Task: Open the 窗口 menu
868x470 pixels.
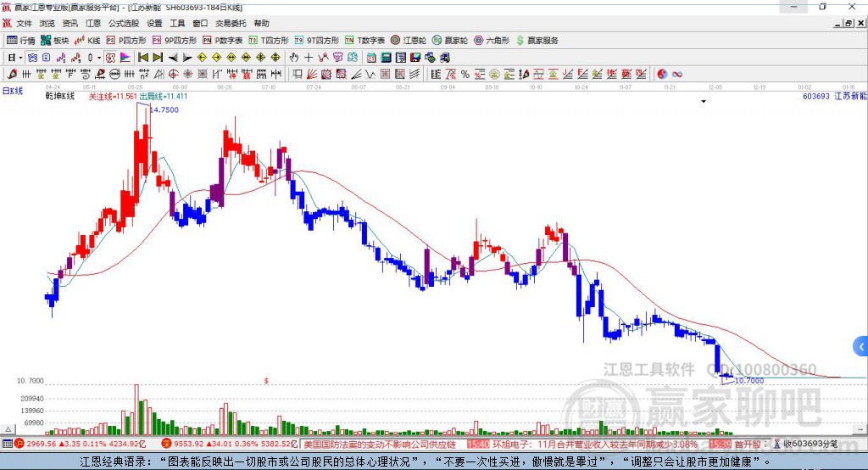Action: pyautogui.click(x=200, y=23)
